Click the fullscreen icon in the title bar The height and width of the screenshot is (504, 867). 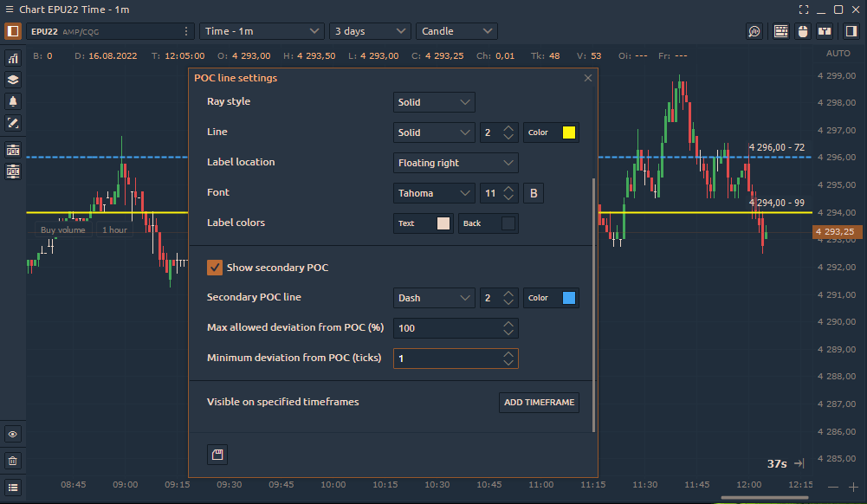(x=804, y=10)
